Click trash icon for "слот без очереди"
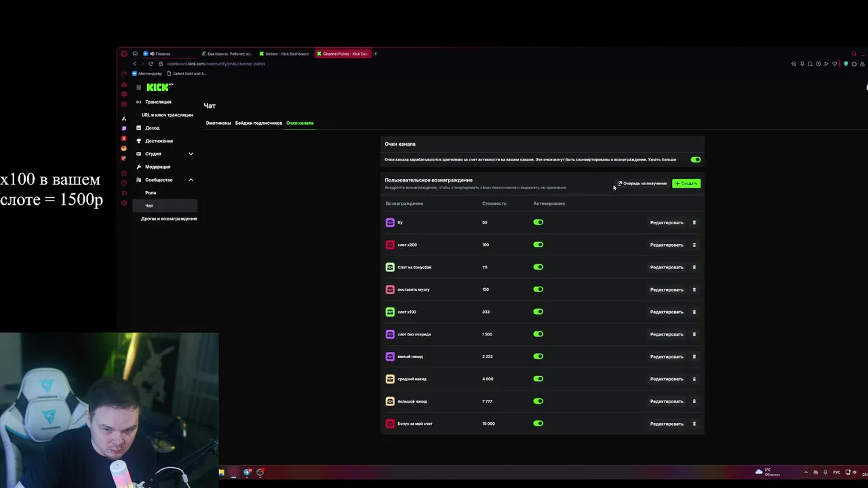The height and width of the screenshot is (488, 868). coord(694,334)
